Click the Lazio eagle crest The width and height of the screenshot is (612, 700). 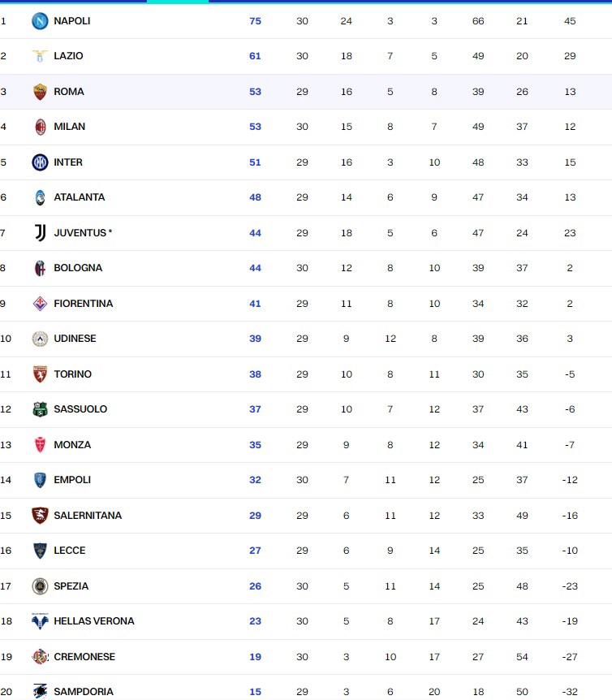tap(40, 56)
